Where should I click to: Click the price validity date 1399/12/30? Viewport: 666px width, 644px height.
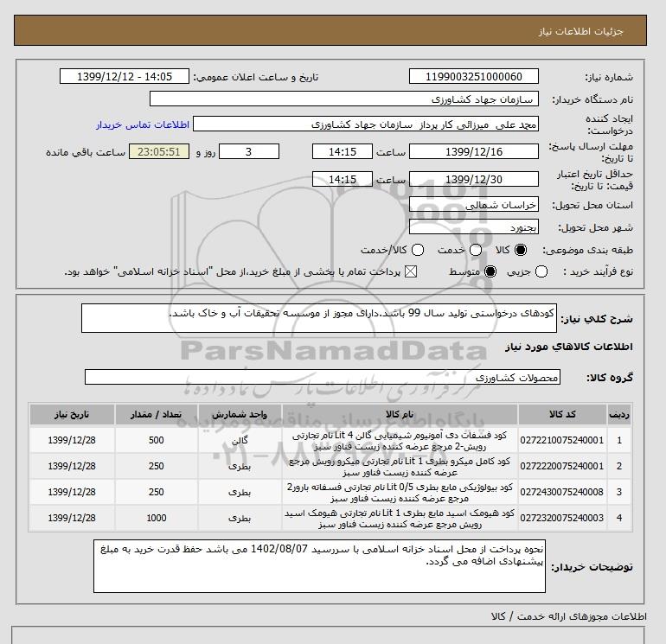coord(474,179)
